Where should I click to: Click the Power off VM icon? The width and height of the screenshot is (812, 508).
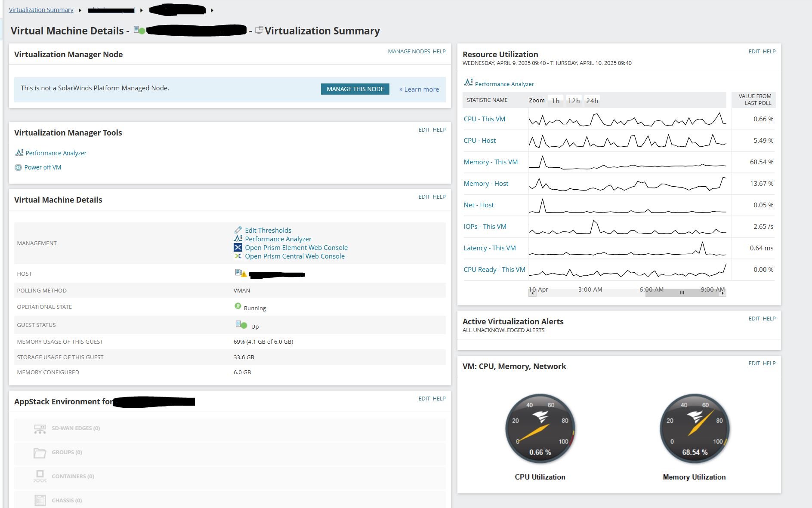[18, 167]
